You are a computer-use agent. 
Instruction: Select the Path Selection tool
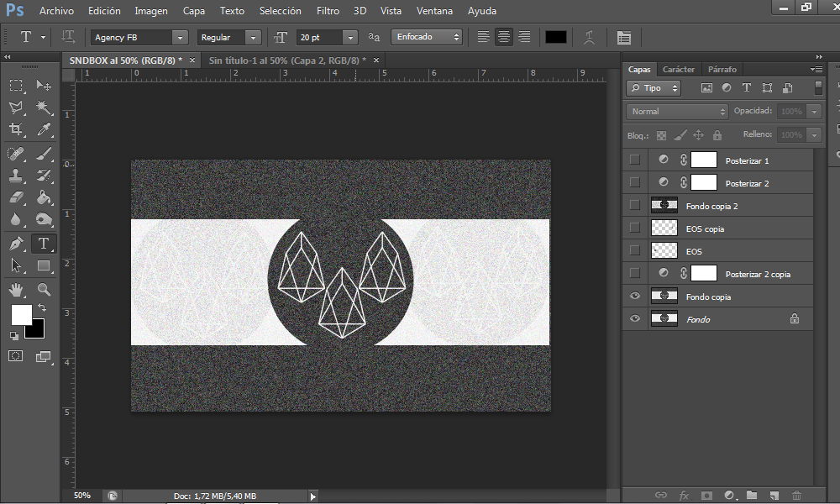click(x=16, y=265)
